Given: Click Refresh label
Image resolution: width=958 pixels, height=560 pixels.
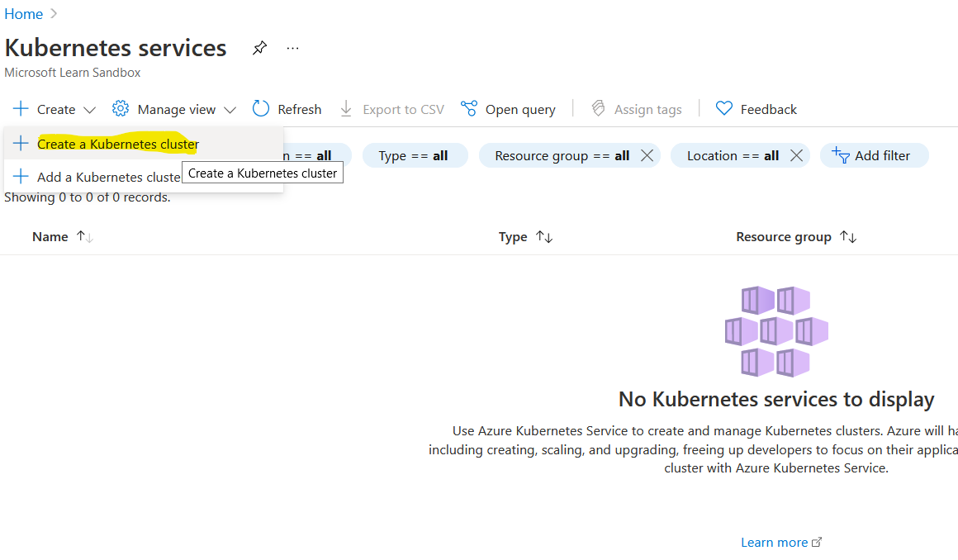Looking at the screenshot, I should [299, 109].
